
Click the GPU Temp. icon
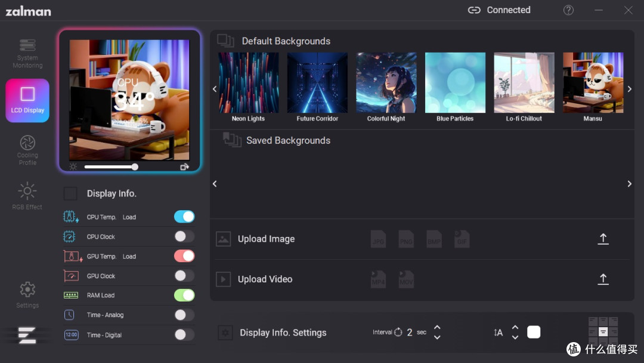click(73, 257)
